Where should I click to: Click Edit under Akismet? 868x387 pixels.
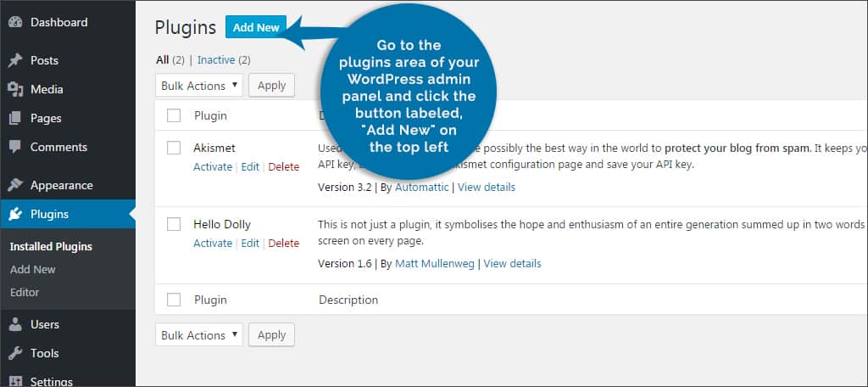click(x=250, y=167)
